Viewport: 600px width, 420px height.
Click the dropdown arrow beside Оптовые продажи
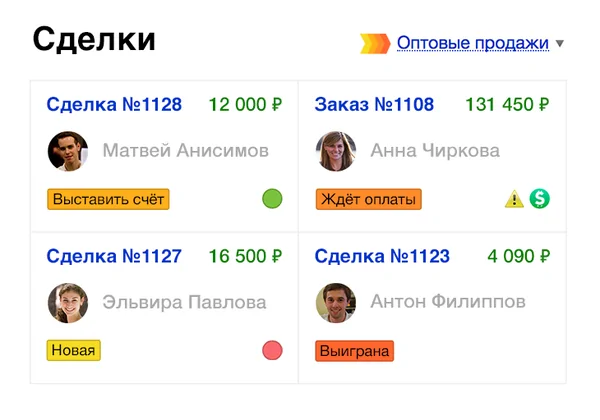(x=560, y=44)
